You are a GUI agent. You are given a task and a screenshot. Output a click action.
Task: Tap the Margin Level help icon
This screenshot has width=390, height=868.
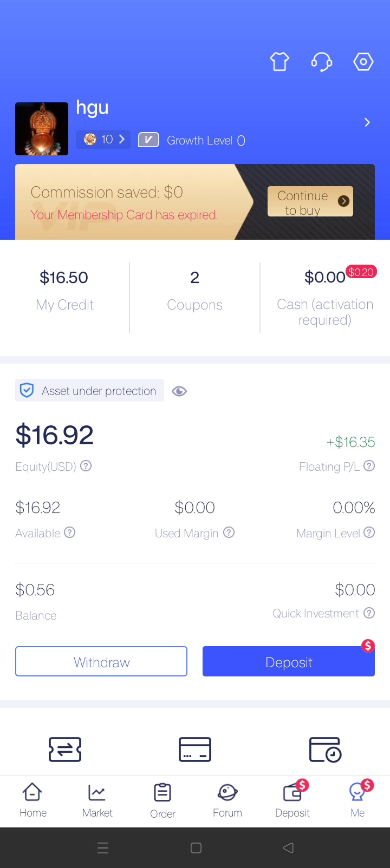pyautogui.click(x=369, y=532)
